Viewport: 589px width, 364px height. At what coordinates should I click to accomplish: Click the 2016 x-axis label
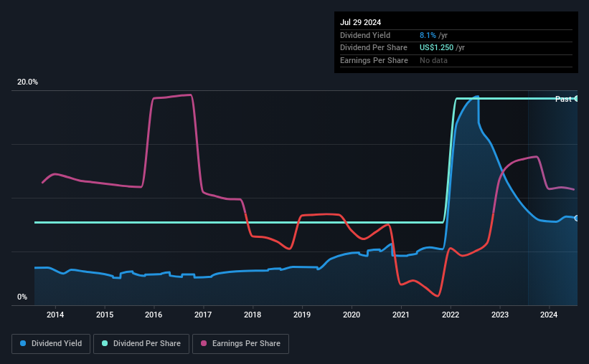coord(154,315)
